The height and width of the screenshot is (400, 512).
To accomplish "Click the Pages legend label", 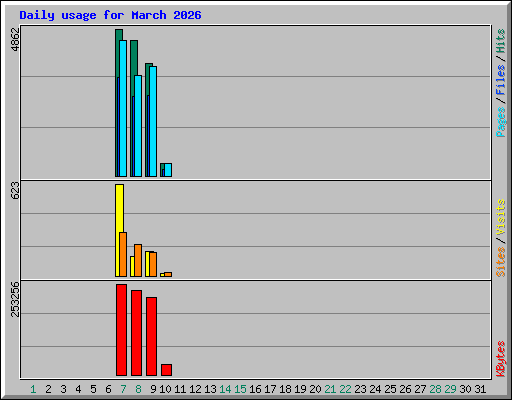I will [501, 122].
